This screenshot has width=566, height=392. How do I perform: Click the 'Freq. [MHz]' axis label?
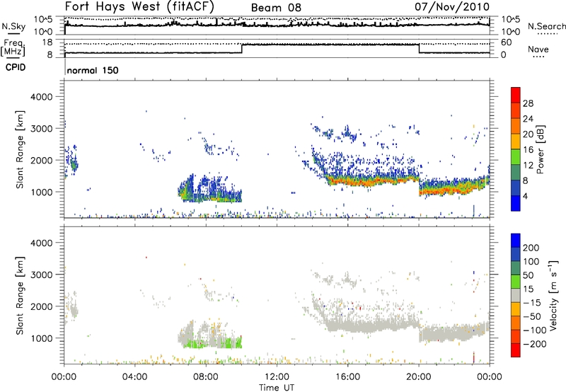tap(13, 48)
